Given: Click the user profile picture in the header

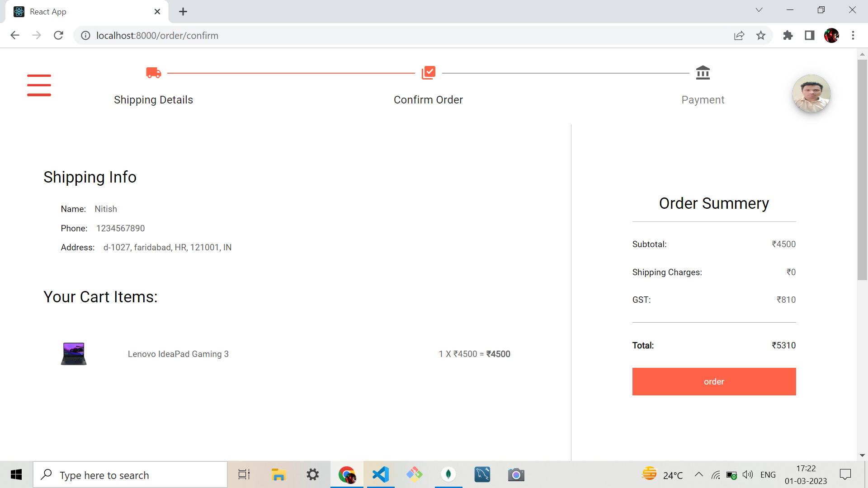Looking at the screenshot, I should (x=811, y=94).
